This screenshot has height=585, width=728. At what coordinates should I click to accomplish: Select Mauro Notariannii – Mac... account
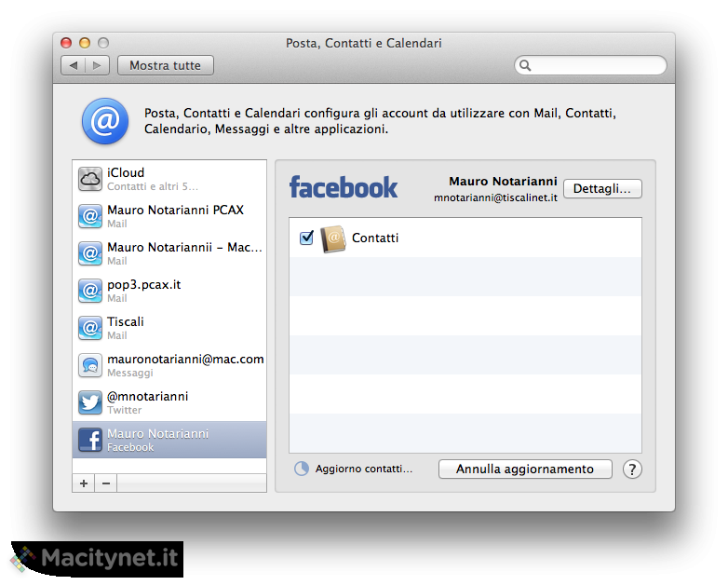tap(169, 253)
